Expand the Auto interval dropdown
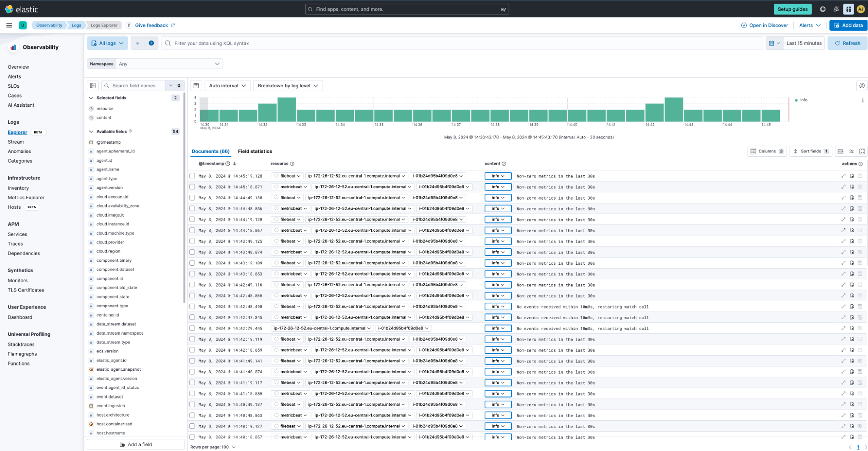This screenshot has width=868, height=451. (x=227, y=86)
